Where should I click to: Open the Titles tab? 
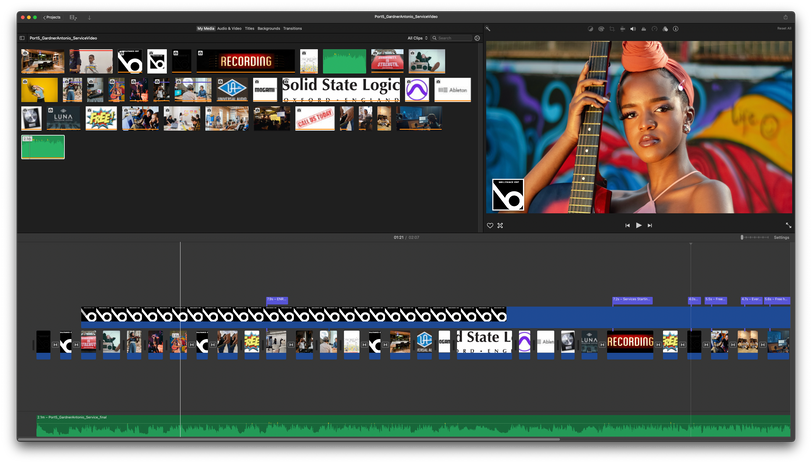[x=249, y=28]
